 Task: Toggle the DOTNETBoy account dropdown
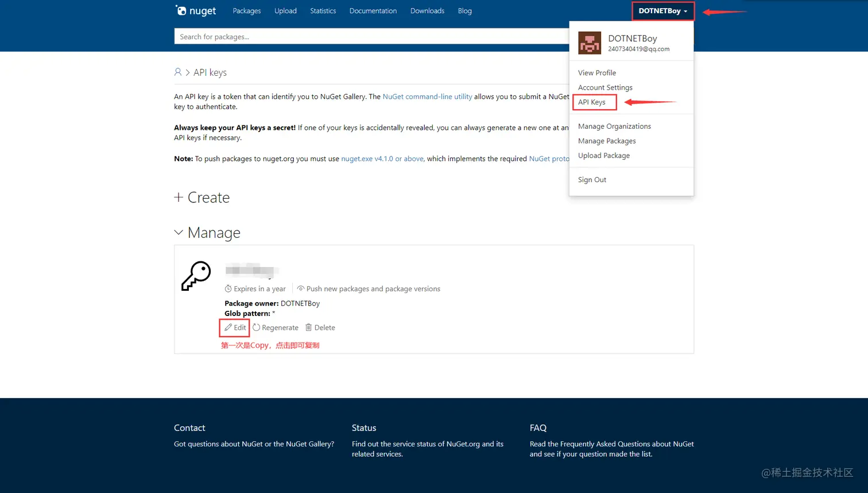tap(663, 11)
